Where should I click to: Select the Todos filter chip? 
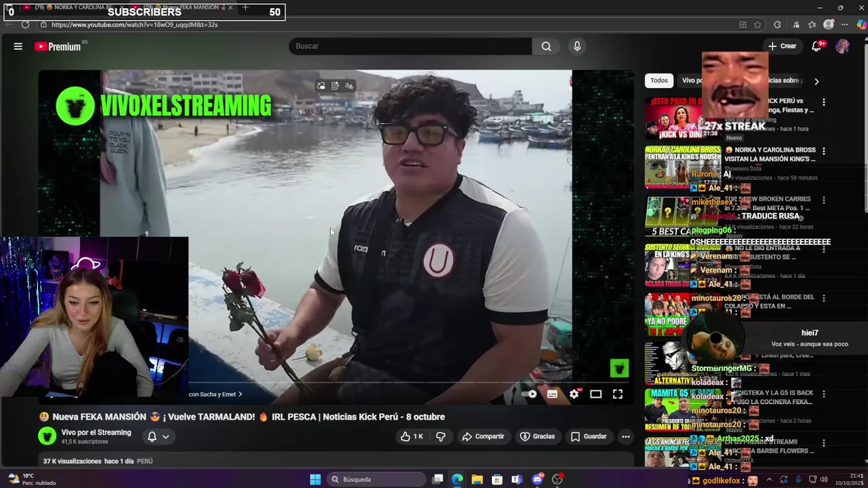coord(659,81)
